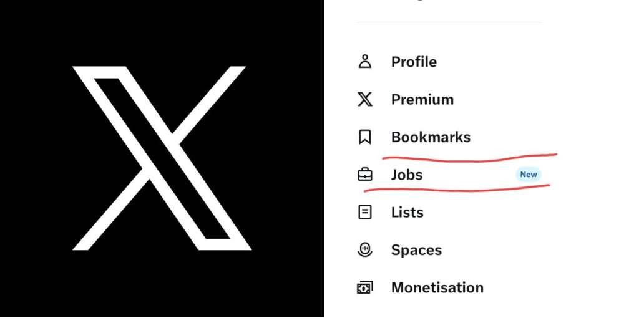The height and width of the screenshot is (323, 644).
Task: Click the Jobs briefcase icon
Action: pyautogui.click(x=364, y=175)
